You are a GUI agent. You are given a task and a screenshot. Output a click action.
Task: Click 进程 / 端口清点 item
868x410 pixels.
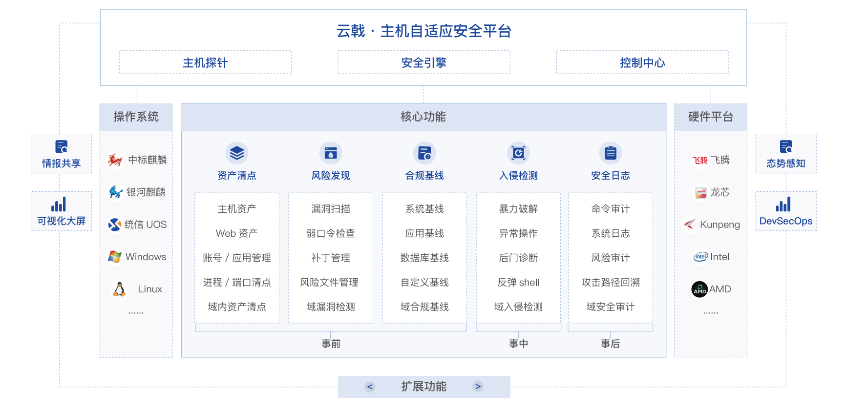pyautogui.click(x=237, y=282)
